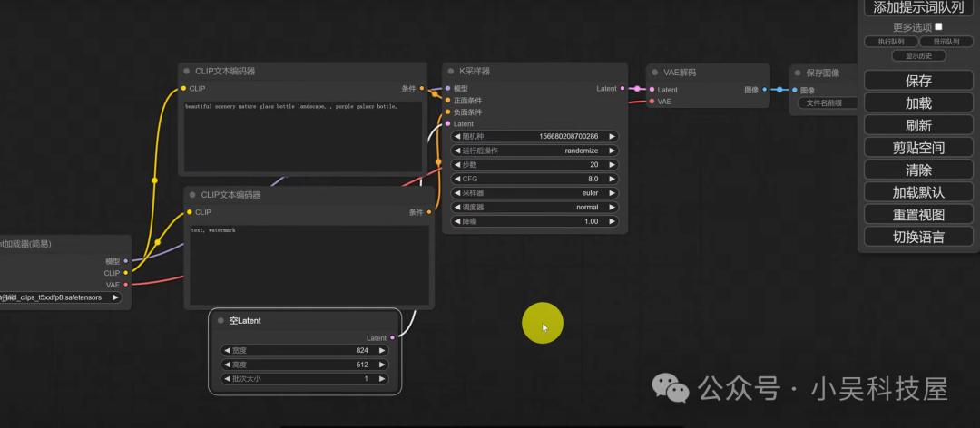Increase 步数 with its right arrow
This screenshot has height=428, width=980.
pyautogui.click(x=612, y=165)
